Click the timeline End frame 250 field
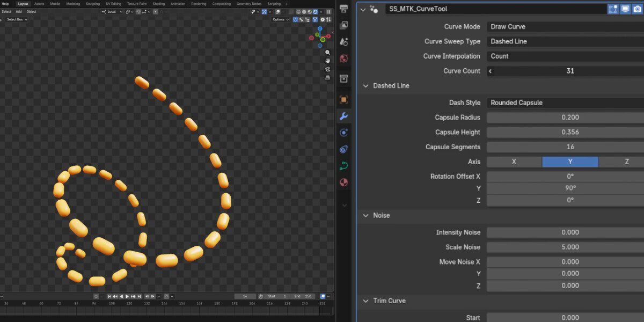 pos(303,296)
